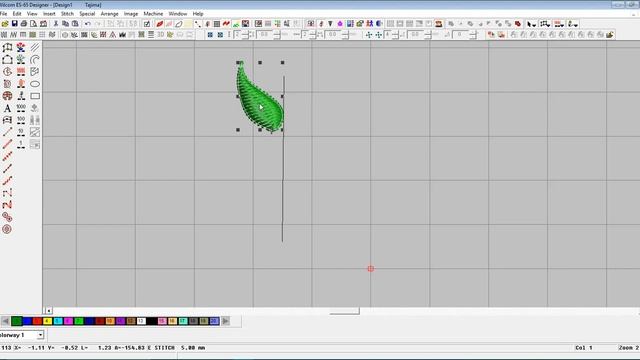Select the green color swatch
Viewport: 640px width, 360px height.
pos(17,321)
